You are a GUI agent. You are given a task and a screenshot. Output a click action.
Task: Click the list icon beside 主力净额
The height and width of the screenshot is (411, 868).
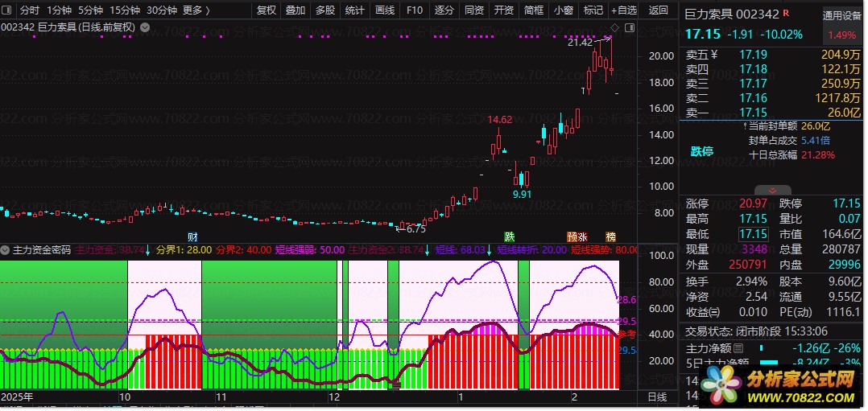[738, 348]
